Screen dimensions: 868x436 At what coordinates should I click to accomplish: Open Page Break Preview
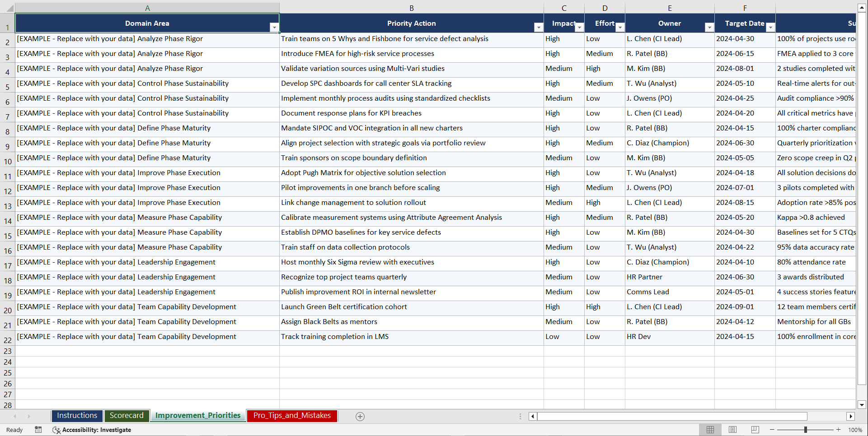755,430
